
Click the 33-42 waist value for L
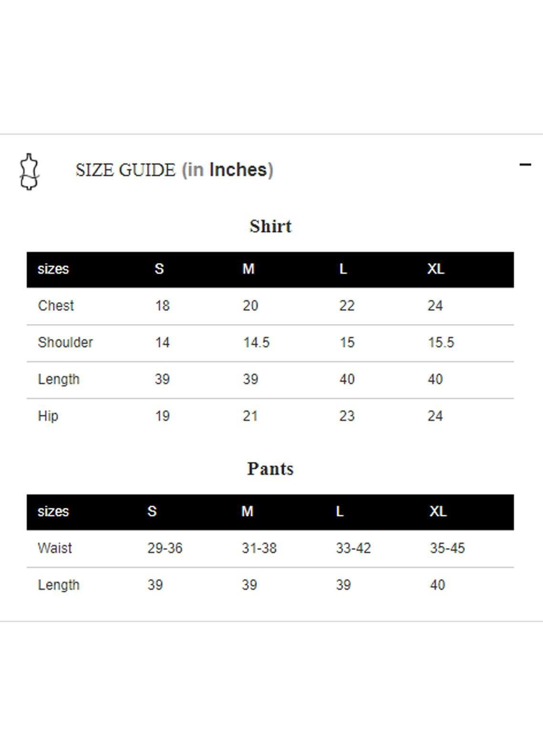point(353,548)
